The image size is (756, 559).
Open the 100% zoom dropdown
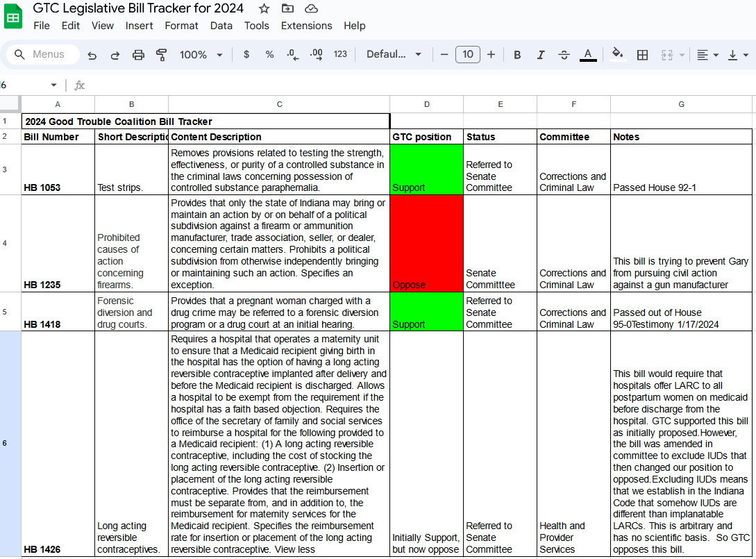click(201, 55)
